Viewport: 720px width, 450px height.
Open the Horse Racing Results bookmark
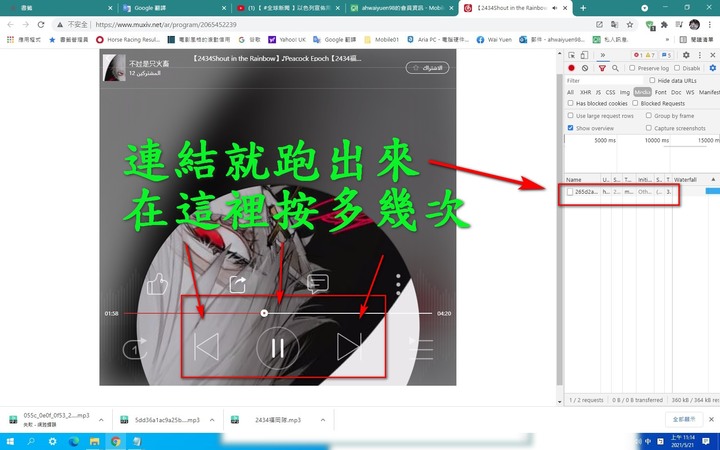(128, 40)
